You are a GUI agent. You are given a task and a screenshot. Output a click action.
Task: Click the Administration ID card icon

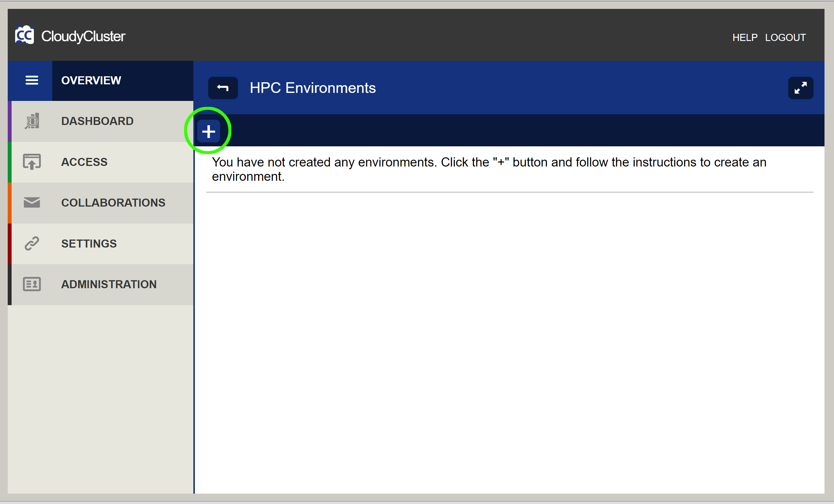tap(32, 284)
